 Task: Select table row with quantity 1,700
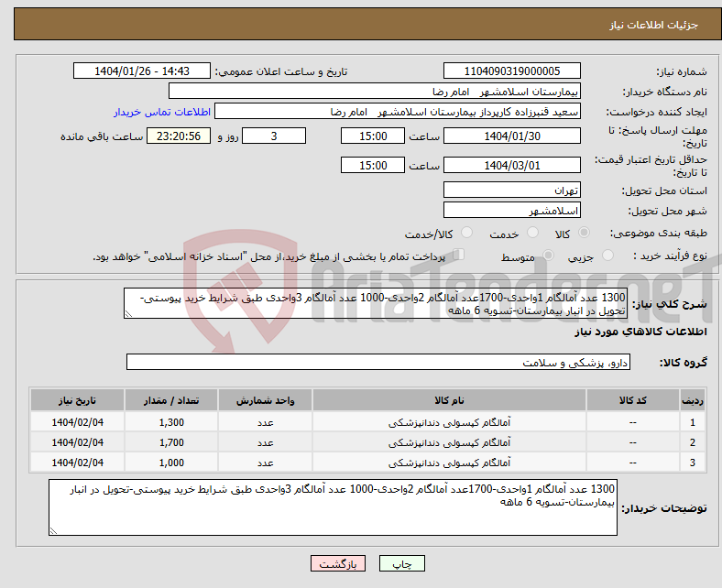tap(366, 442)
